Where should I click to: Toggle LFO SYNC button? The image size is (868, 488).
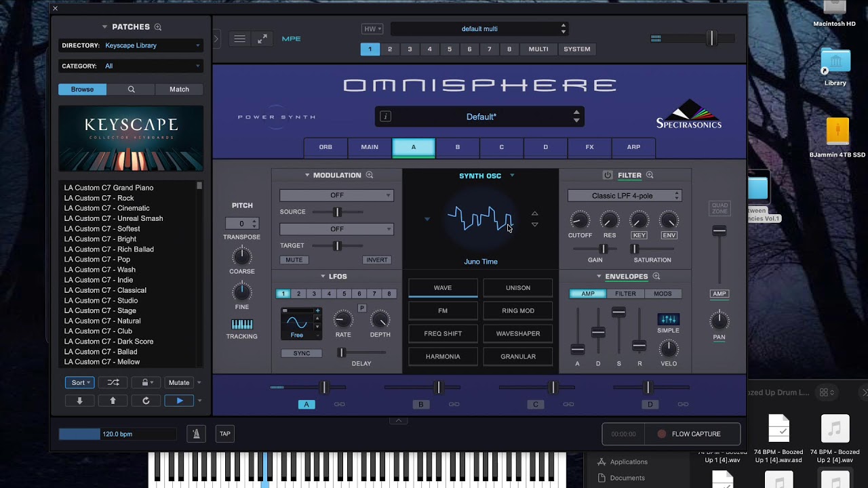point(302,353)
